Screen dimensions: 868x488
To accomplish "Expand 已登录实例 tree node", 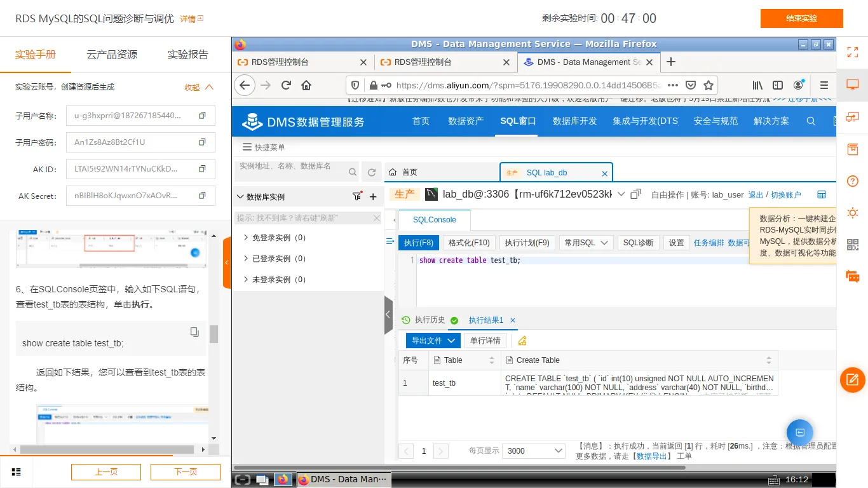I will tap(246, 259).
